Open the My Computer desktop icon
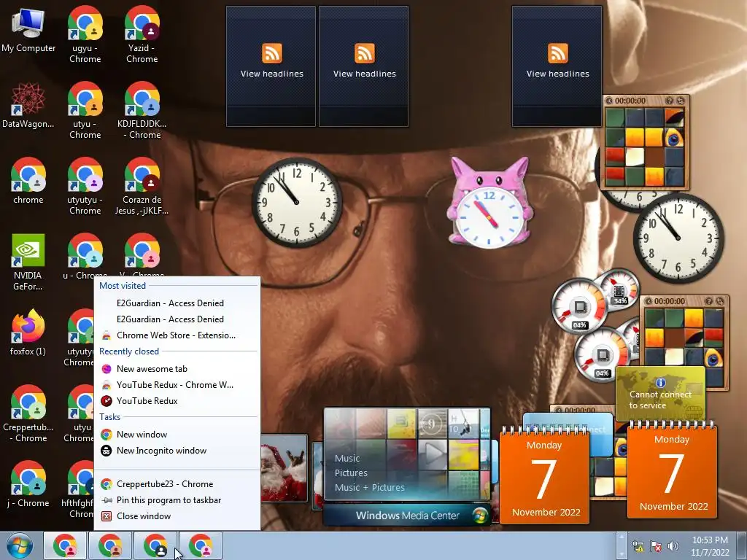This screenshot has width=747, height=560. (28, 30)
